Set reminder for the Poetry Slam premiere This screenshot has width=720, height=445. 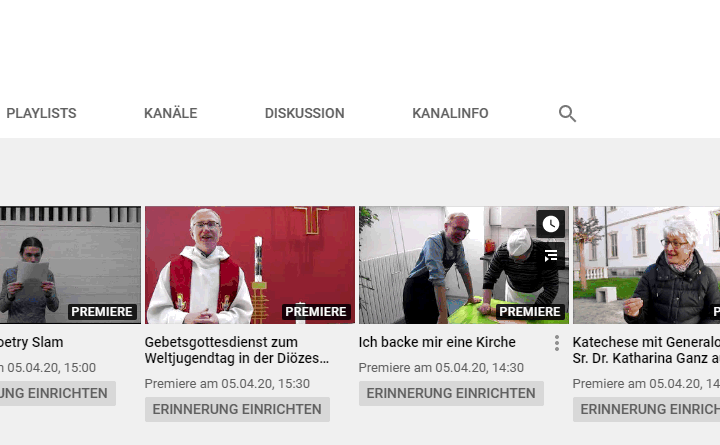tap(57, 393)
